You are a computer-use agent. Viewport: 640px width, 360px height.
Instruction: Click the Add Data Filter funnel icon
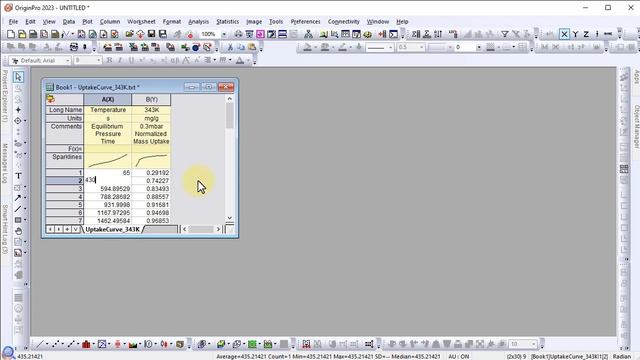click(x=505, y=34)
